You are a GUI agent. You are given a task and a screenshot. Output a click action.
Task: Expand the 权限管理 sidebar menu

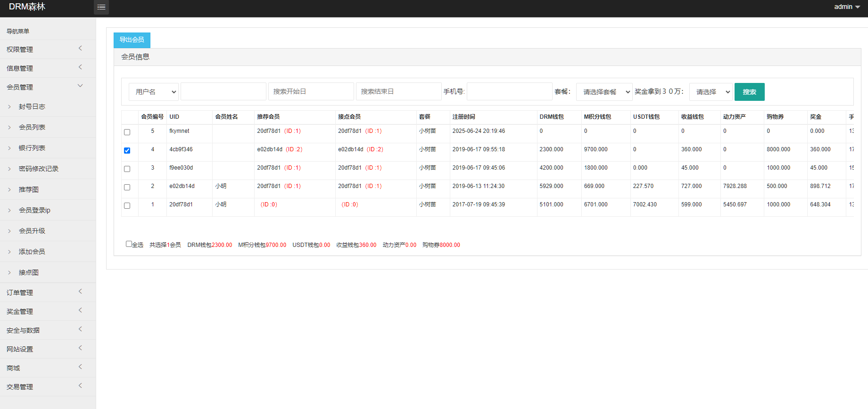tap(48, 49)
